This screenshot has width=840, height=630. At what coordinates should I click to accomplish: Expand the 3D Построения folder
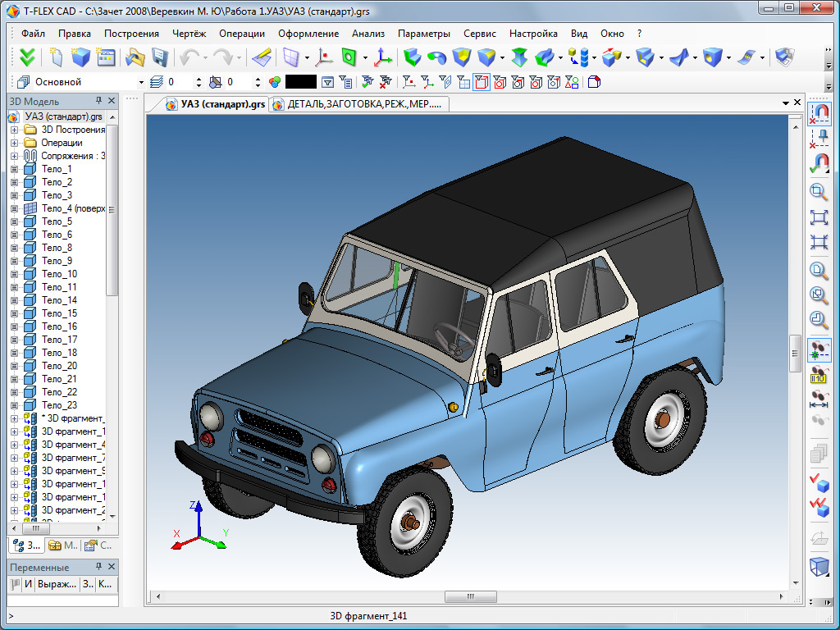point(15,130)
